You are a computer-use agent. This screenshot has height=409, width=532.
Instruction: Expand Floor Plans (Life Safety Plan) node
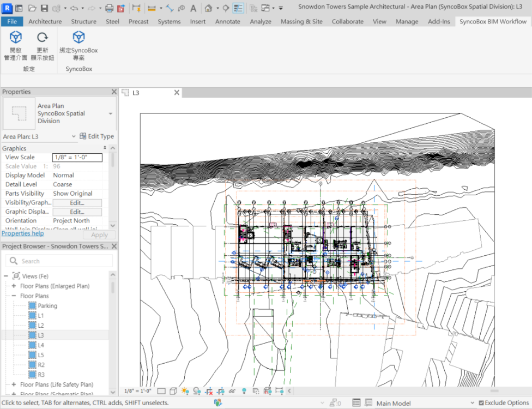click(x=14, y=384)
